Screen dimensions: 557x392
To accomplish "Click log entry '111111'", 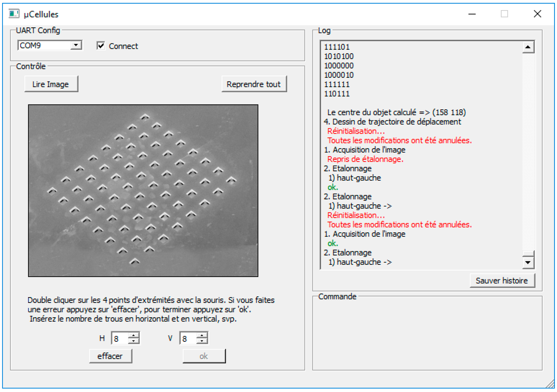I will [x=337, y=84].
